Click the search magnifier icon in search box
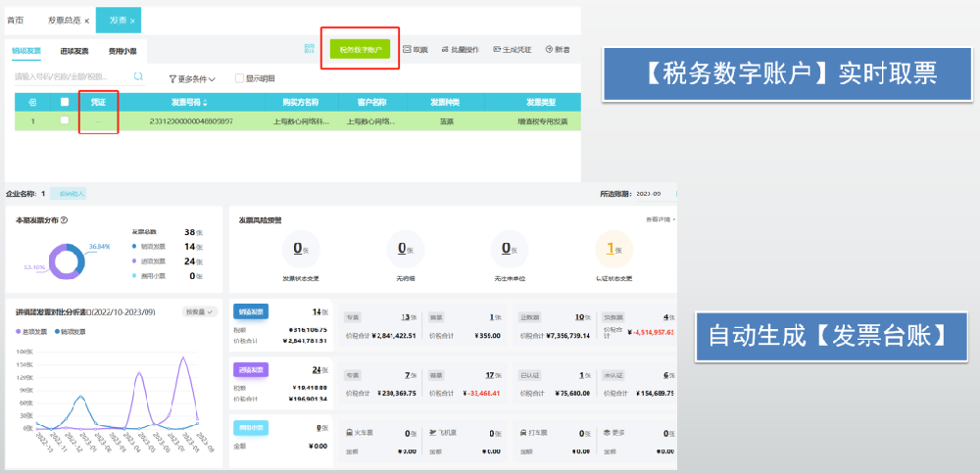 click(138, 76)
